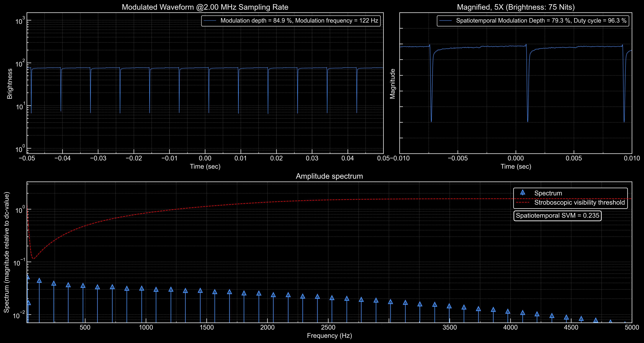Click the spectrum marker just below 1000 Hz
This screenshot has height=343, width=644.
click(x=142, y=288)
